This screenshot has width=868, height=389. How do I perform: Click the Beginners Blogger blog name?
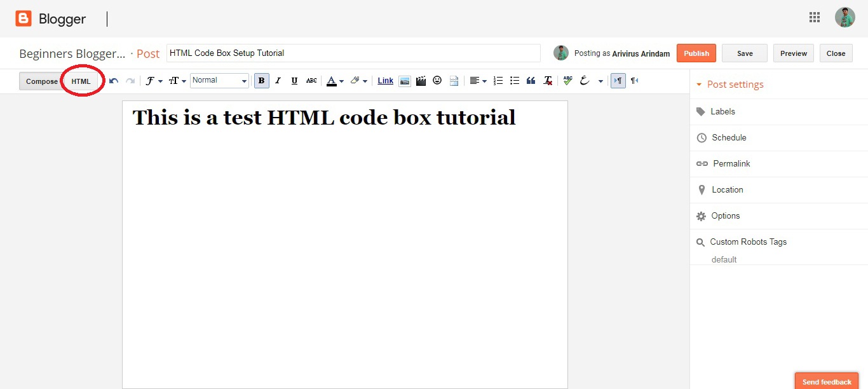[x=72, y=53]
